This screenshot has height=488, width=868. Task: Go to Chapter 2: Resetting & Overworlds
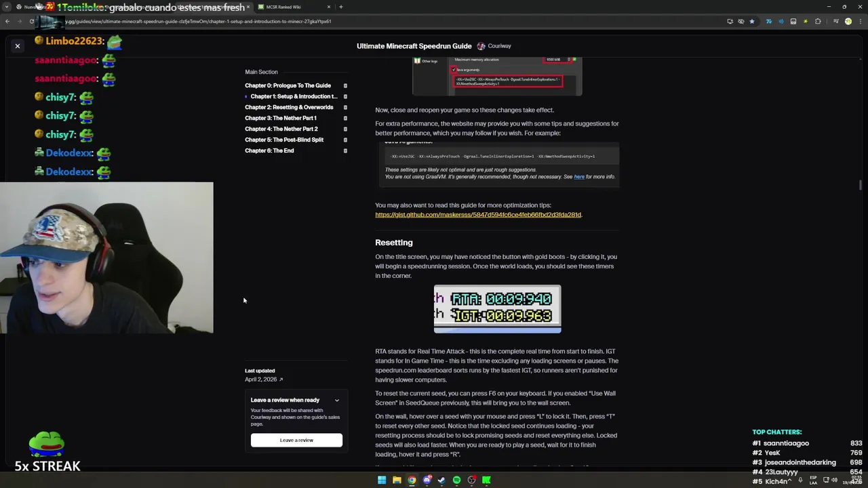(289, 107)
